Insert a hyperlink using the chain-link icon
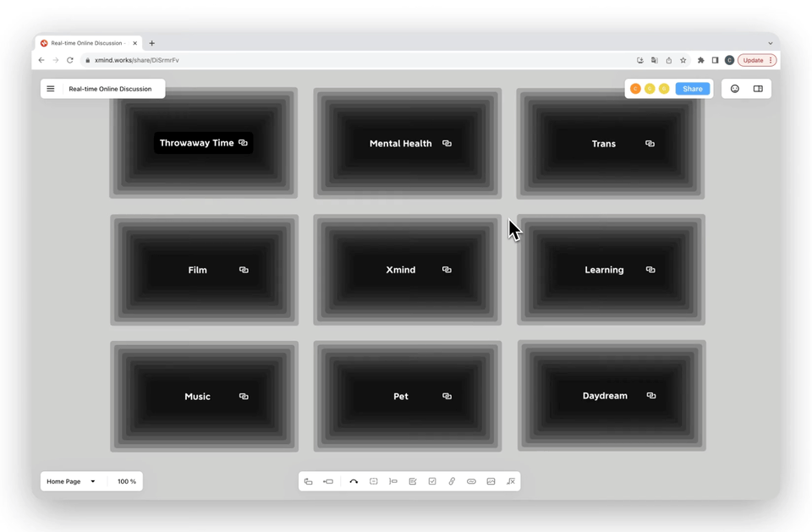 click(x=452, y=481)
